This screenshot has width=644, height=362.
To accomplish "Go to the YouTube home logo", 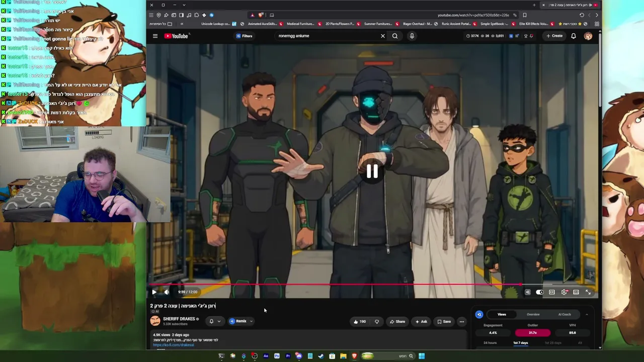I will pyautogui.click(x=176, y=36).
